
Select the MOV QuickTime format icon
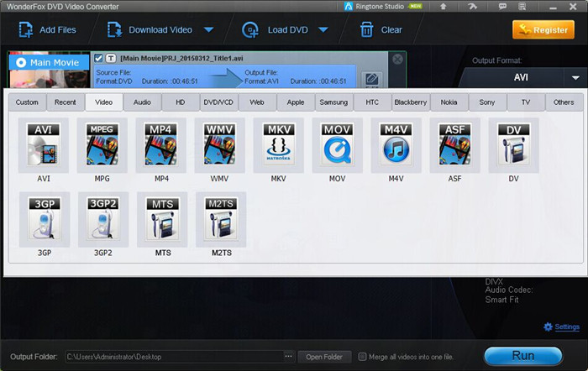tap(337, 145)
